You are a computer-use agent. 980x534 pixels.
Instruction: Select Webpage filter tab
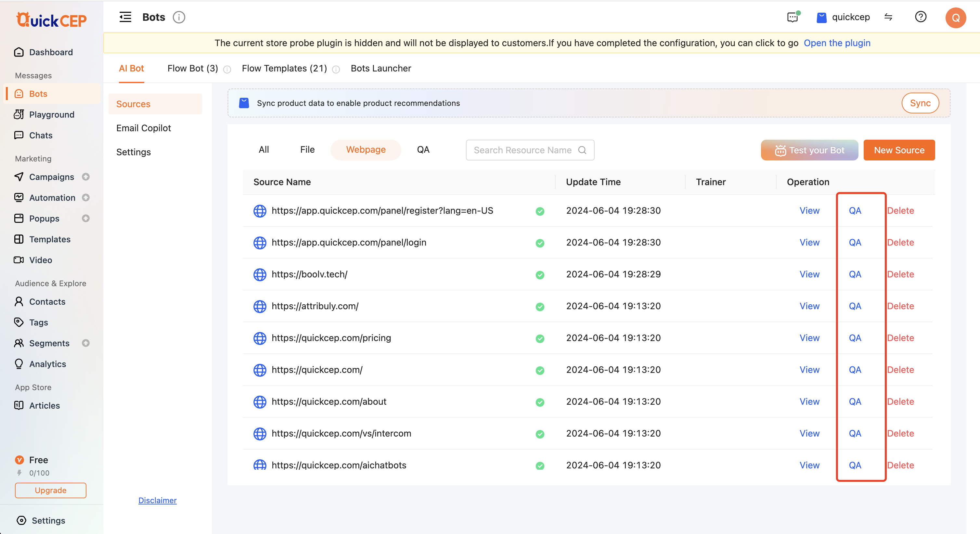coord(366,149)
